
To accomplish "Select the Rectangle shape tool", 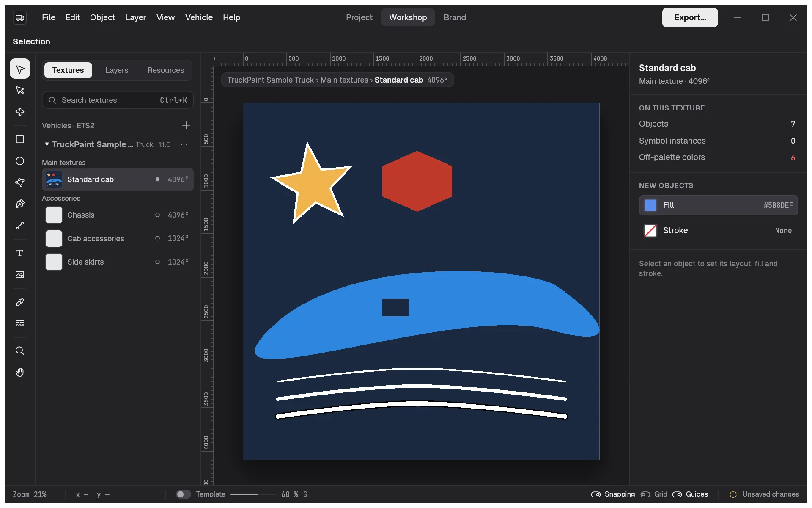I will 20,139.
